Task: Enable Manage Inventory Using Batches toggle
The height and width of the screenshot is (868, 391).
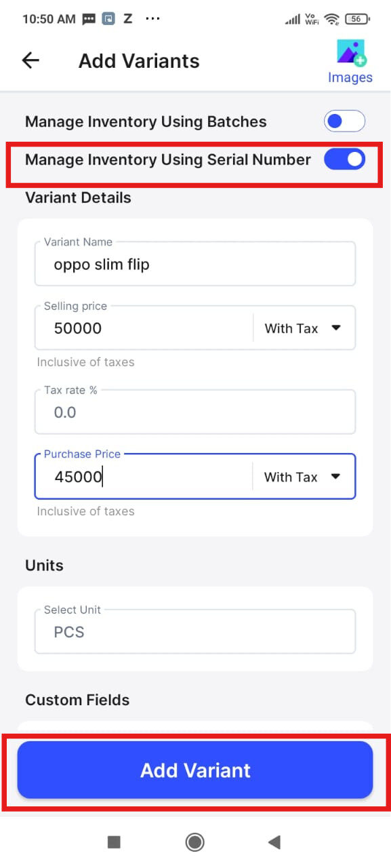Action: click(x=344, y=122)
